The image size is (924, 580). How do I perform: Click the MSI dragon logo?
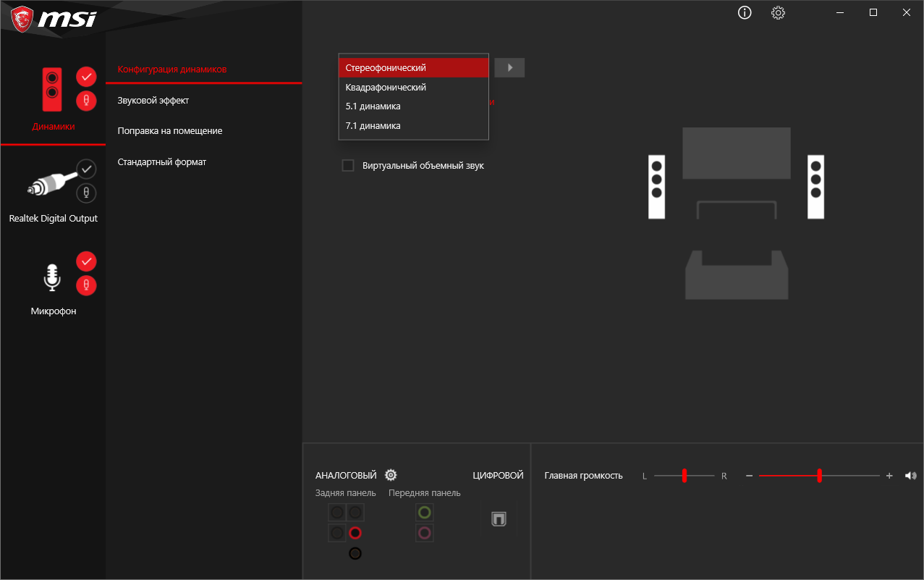click(21, 19)
